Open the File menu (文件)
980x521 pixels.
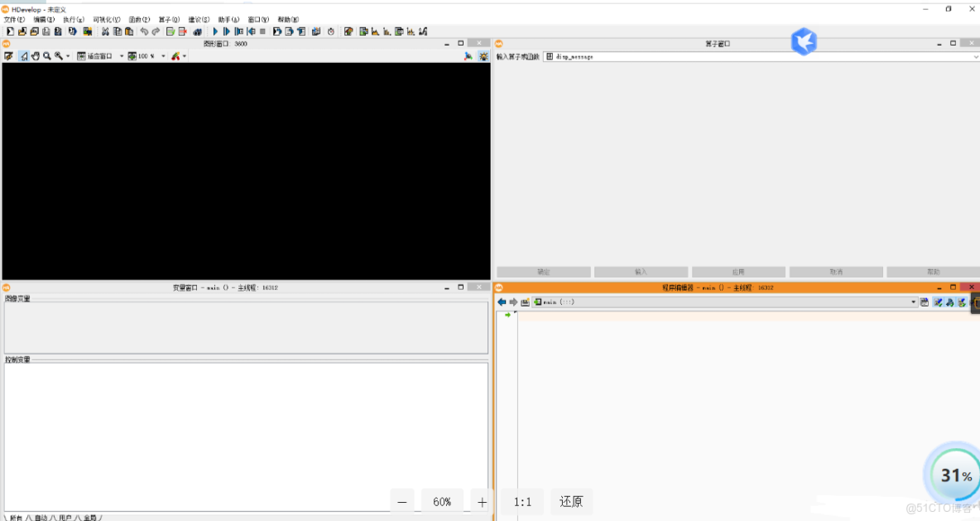click(x=14, y=19)
